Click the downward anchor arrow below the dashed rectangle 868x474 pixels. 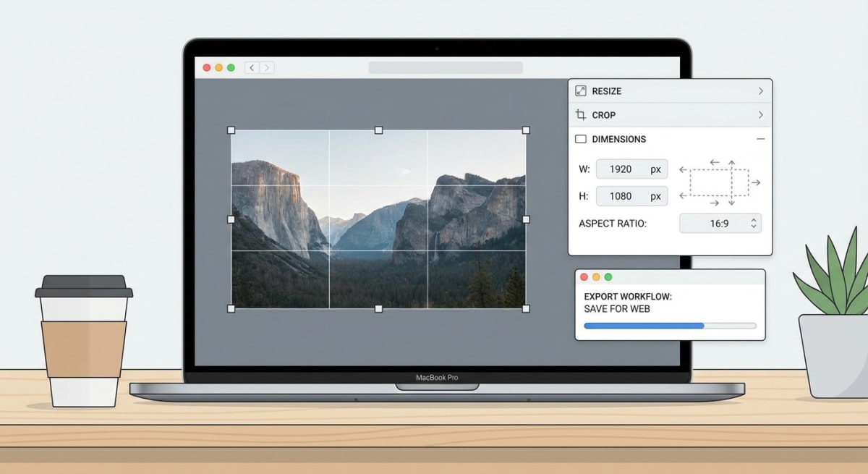732,203
